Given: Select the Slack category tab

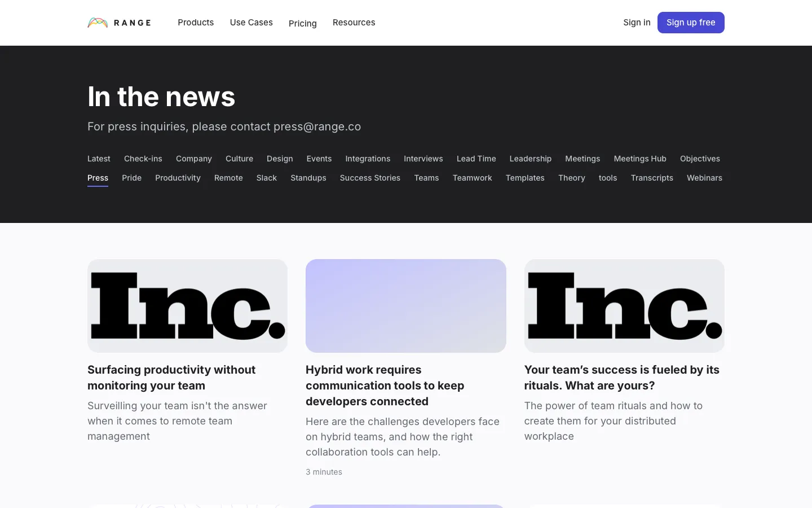Looking at the screenshot, I should [267, 178].
